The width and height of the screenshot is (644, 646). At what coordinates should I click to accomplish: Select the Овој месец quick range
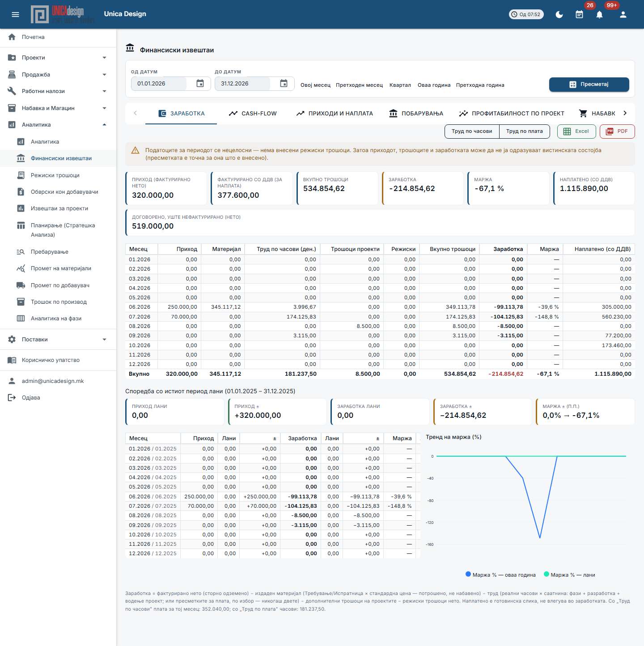(x=315, y=85)
